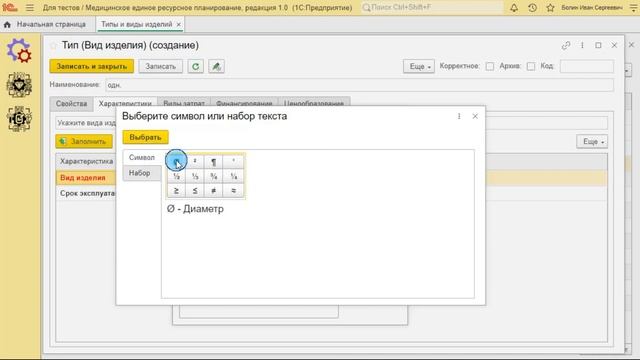Screen dimensions: 640x360
Task: Click Записать и закрыть button
Action: click(92, 66)
